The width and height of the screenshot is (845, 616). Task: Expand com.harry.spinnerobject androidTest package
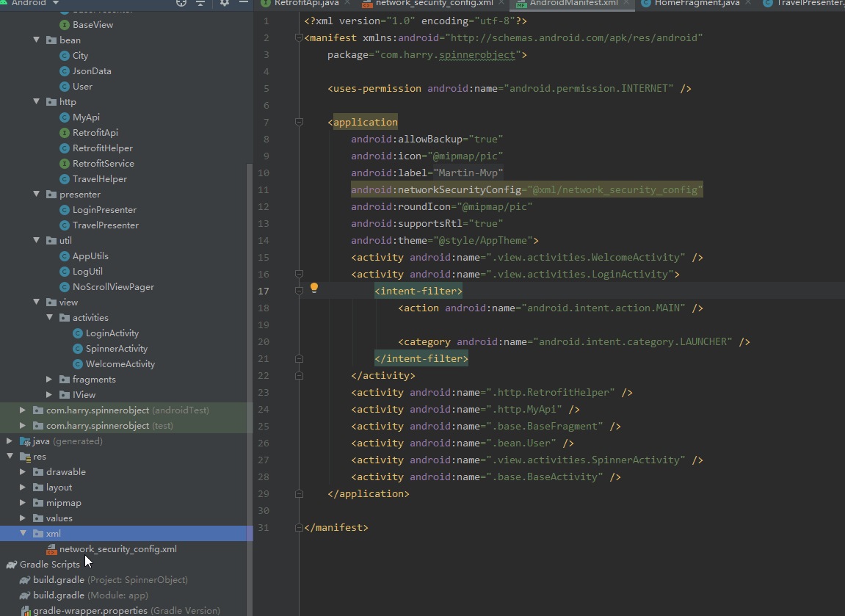tap(23, 410)
